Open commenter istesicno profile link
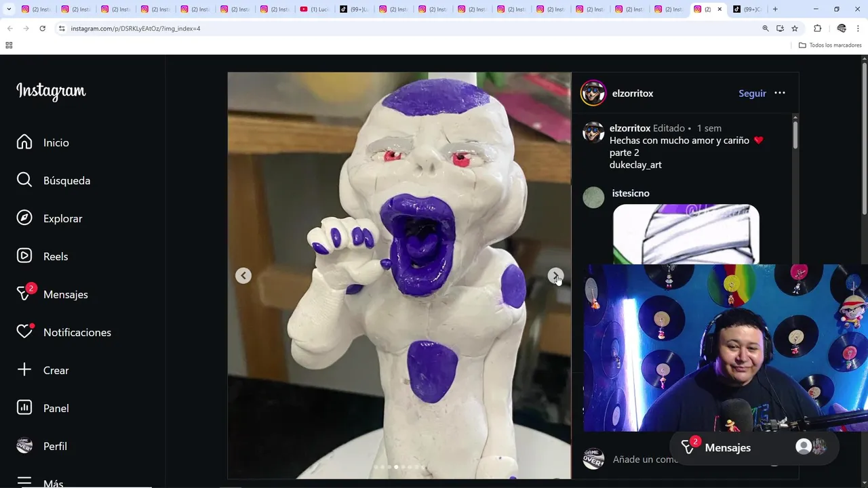 click(631, 193)
